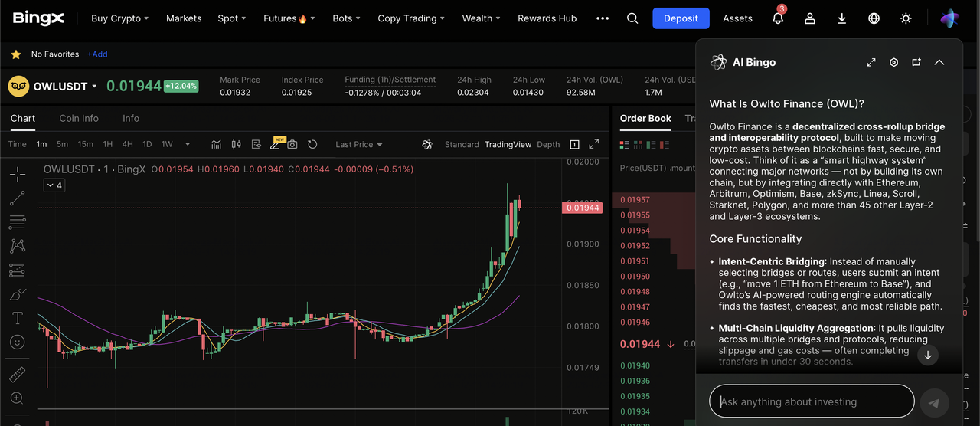Click the +Add favorites link
Image resolution: width=980 pixels, height=426 pixels.
97,54
